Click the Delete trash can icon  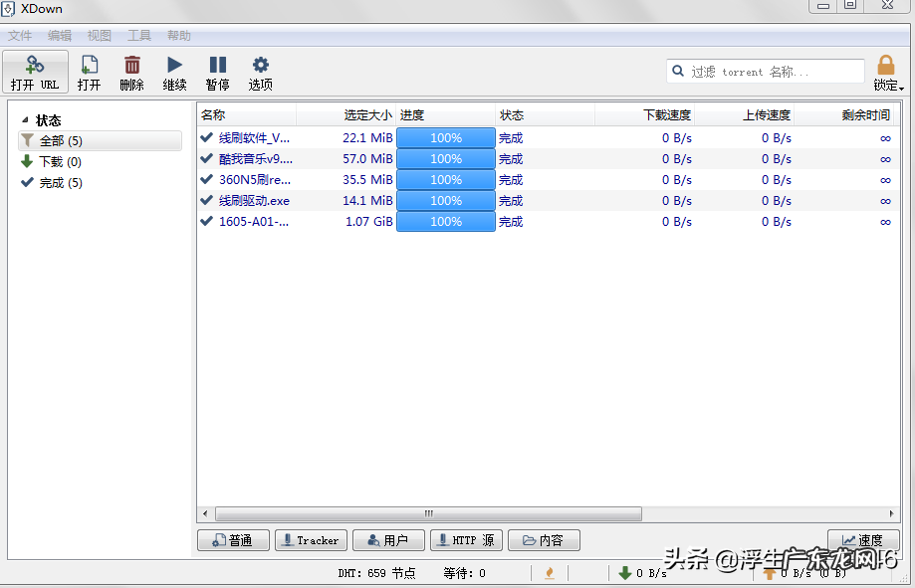point(131,65)
